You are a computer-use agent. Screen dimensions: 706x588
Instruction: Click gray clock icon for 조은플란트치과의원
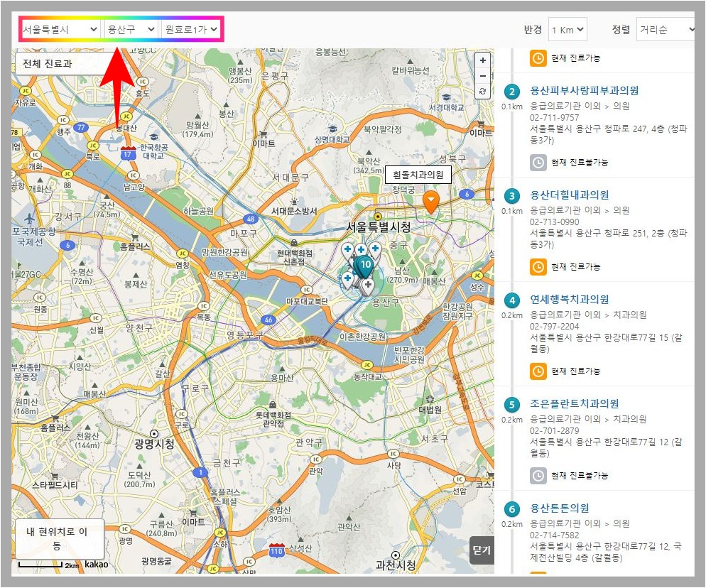pos(538,476)
